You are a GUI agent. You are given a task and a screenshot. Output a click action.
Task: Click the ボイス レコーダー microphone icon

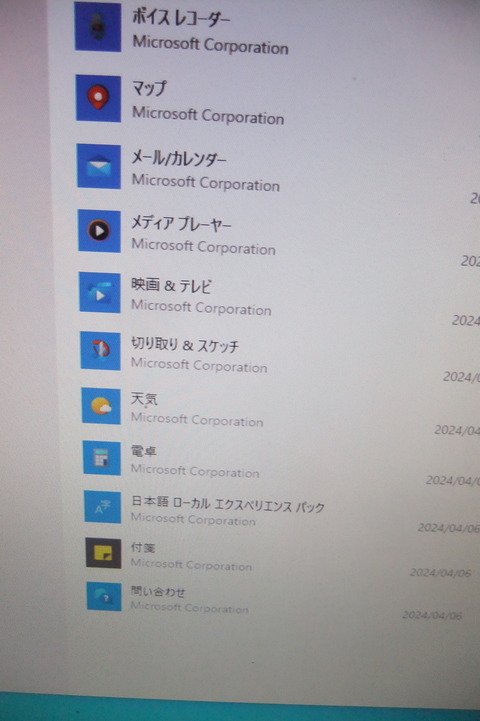pos(98,27)
